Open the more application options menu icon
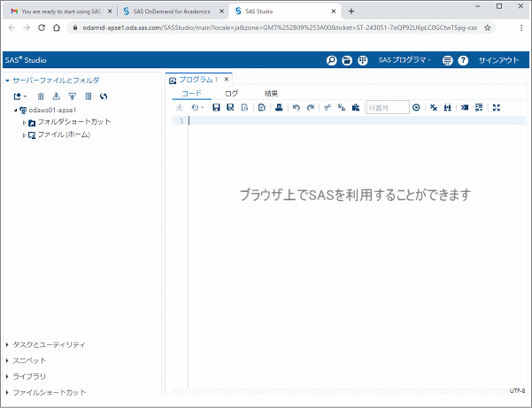The width and height of the screenshot is (532, 408). 448,60
